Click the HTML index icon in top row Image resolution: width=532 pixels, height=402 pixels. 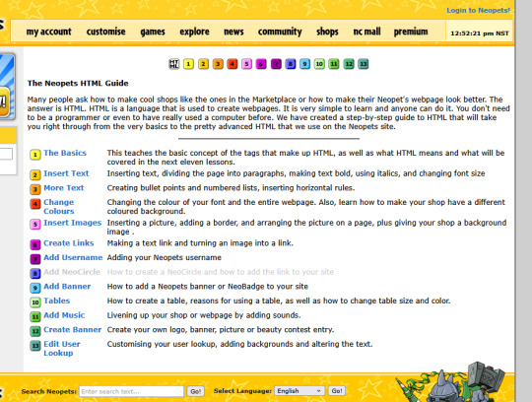click(x=174, y=64)
